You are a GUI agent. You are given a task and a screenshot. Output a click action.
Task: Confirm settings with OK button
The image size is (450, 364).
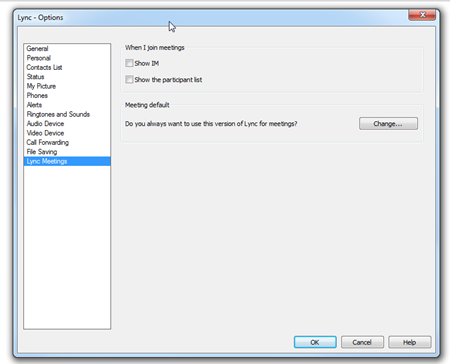click(x=315, y=342)
